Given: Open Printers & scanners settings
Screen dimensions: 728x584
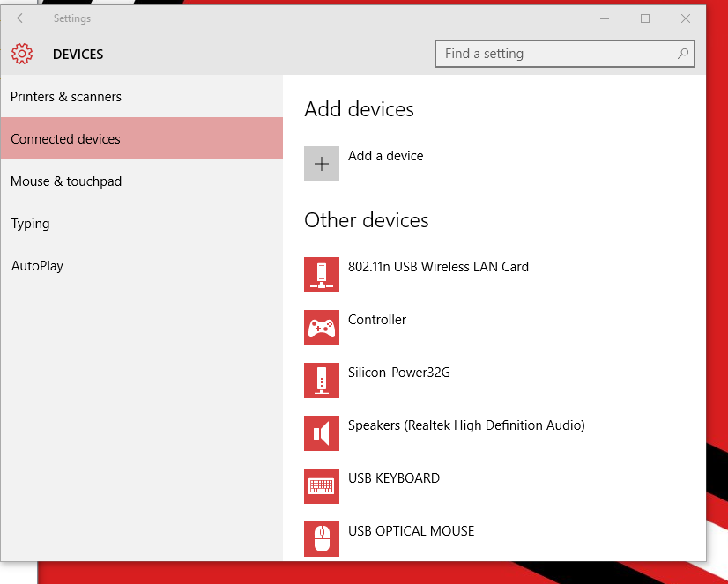Looking at the screenshot, I should [x=66, y=97].
